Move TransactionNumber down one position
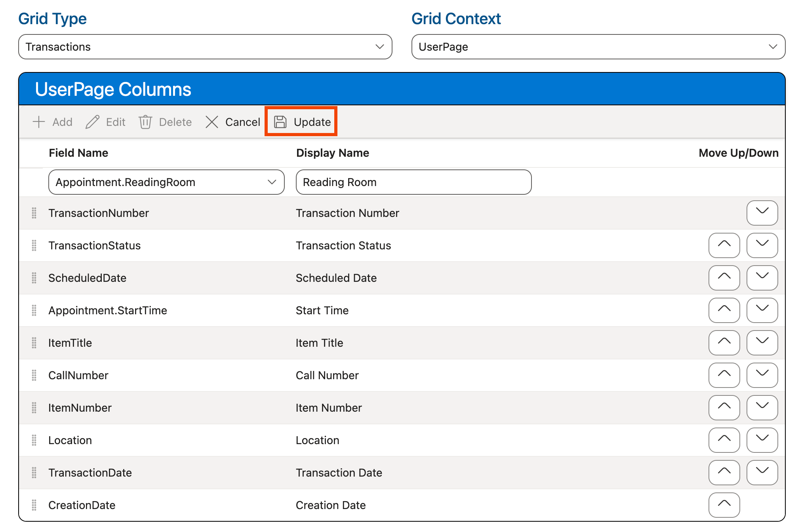 [x=762, y=213]
